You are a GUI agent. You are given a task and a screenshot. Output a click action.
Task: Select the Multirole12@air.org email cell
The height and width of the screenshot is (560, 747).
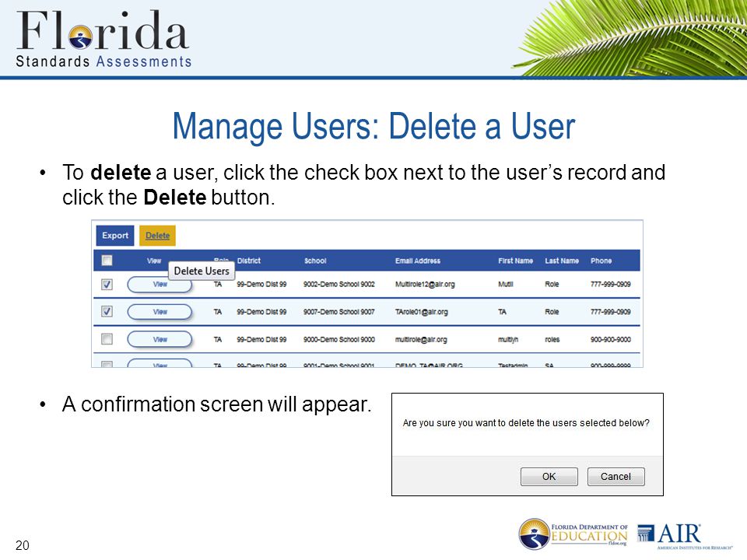click(x=425, y=285)
